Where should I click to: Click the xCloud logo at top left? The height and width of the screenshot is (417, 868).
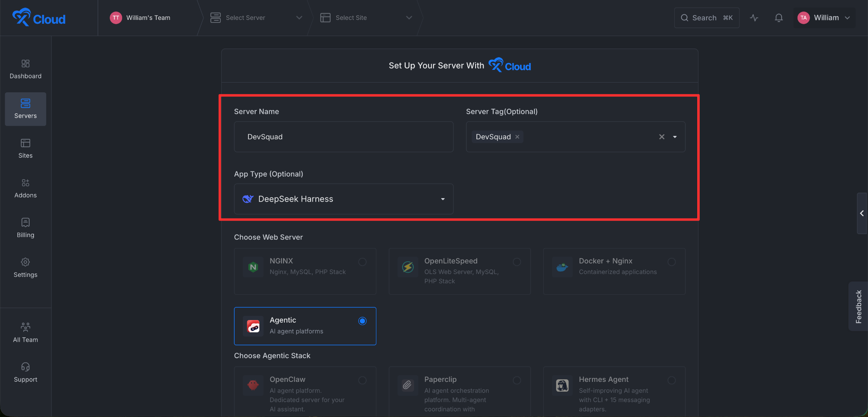click(39, 17)
